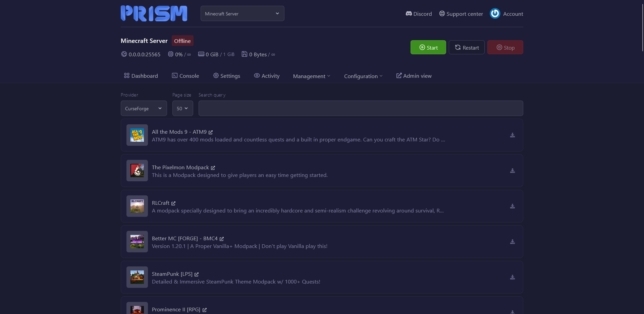
Task: Switch to the Console tab
Action: click(x=185, y=76)
